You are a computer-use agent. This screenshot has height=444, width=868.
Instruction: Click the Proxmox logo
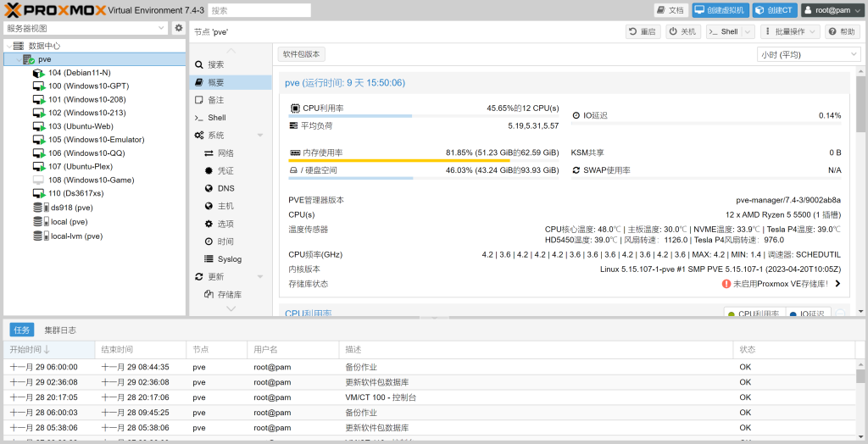(55, 10)
